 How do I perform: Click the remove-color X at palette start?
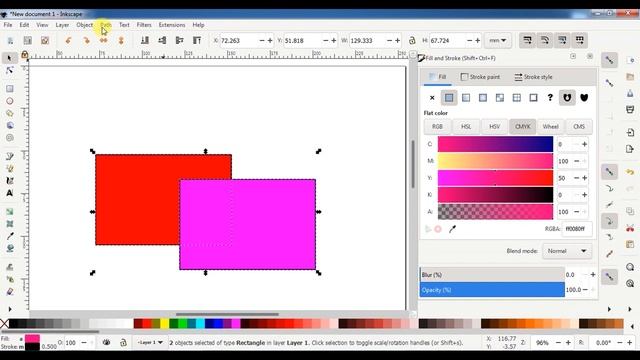(x=4, y=324)
